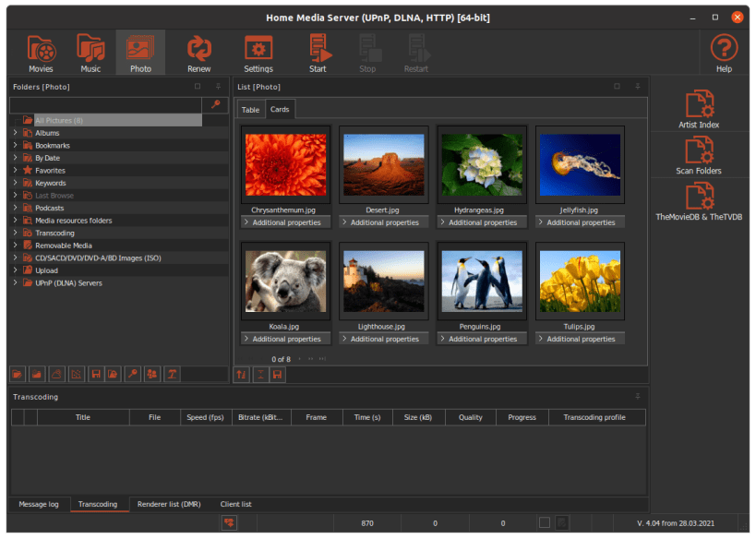Start the media server
This screenshot has width=756, height=539.
pyautogui.click(x=318, y=52)
